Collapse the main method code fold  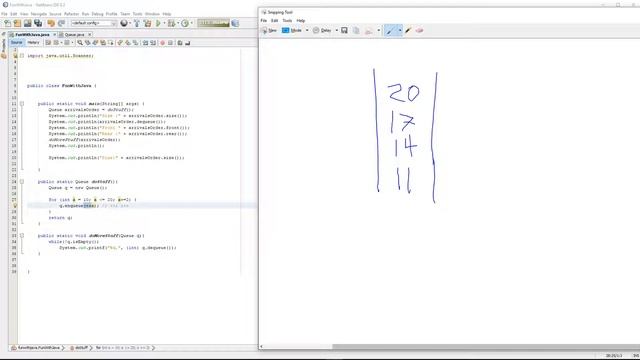[x=22, y=104]
